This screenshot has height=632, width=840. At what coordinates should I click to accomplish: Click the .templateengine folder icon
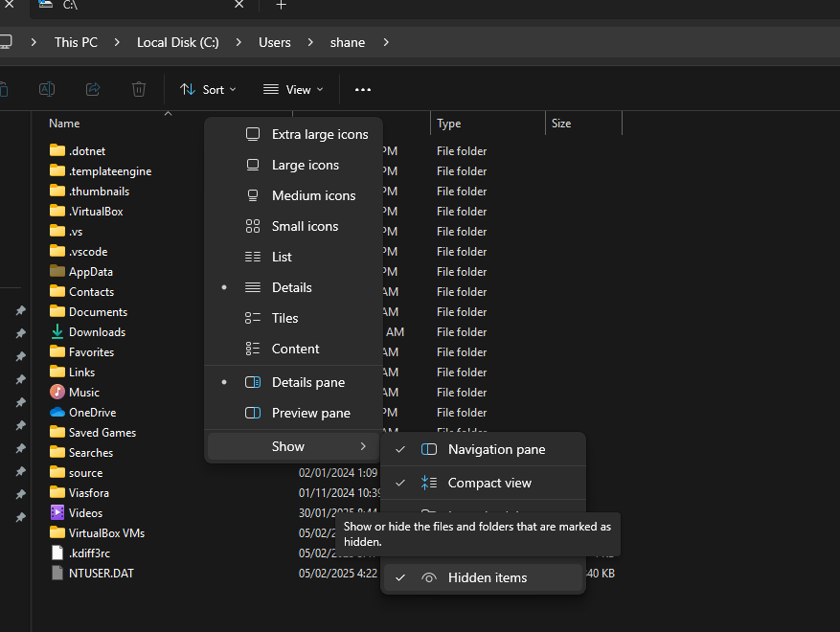tap(57, 170)
